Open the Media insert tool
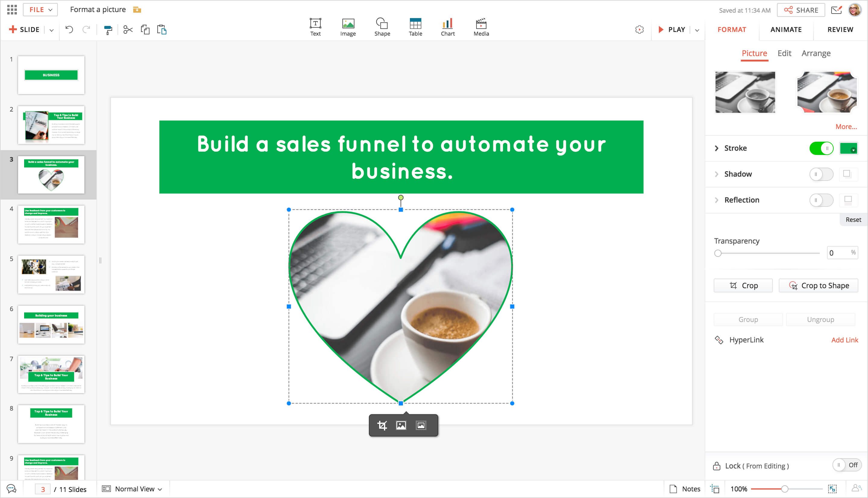The width and height of the screenshot is (868, 498). click(x=481, y=27)
